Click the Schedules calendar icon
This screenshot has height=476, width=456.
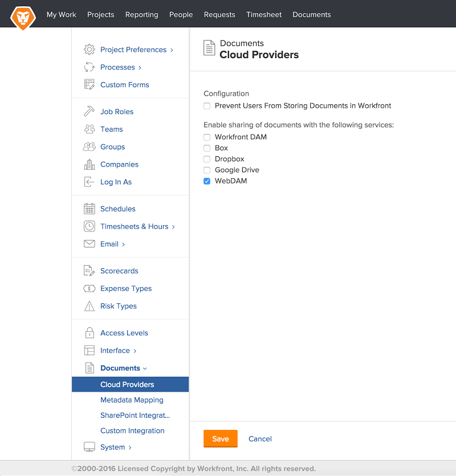tap(89, 209)
